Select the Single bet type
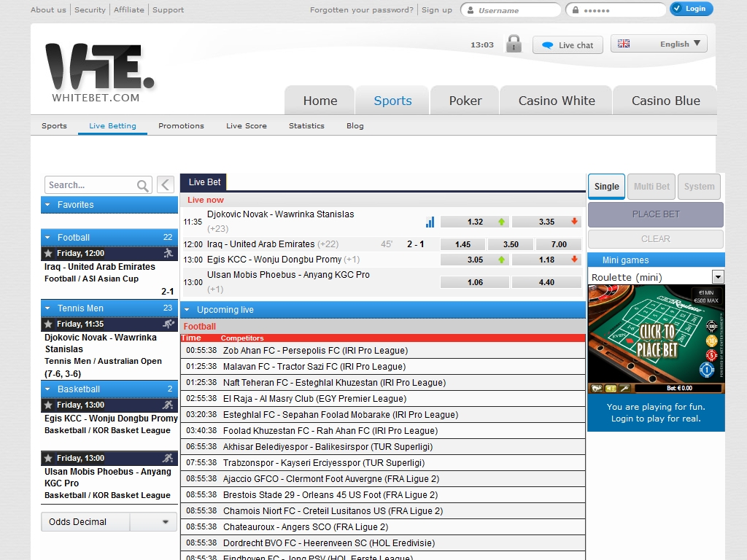The image size is (747, 560). pyautogui.click(x=606, y=187)
